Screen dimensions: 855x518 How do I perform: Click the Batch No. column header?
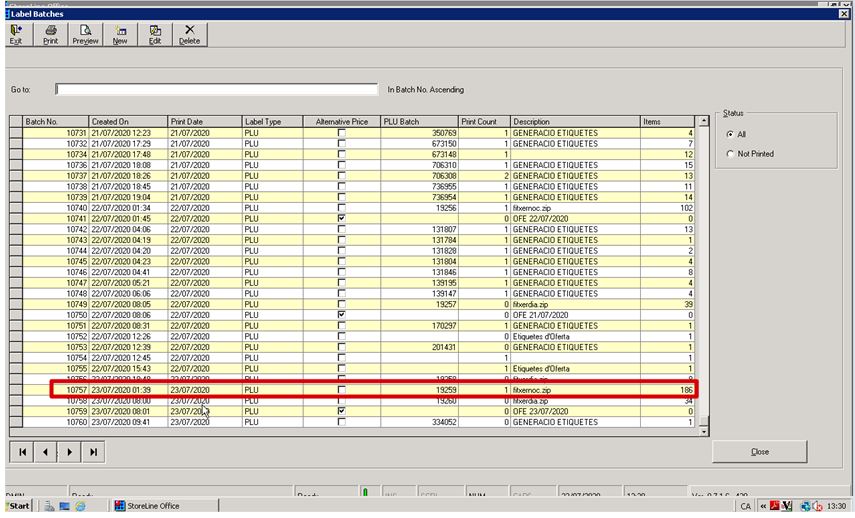[x=55, y=121]
